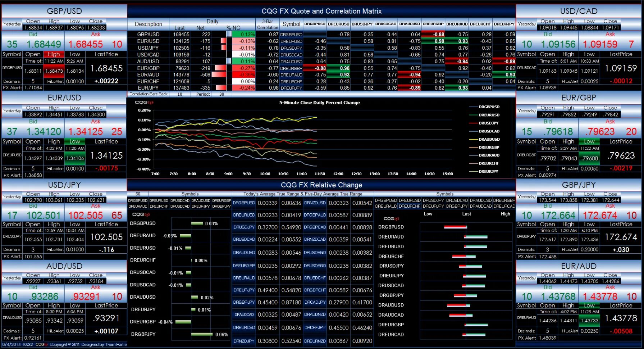Select the DRAUDUSD yellow legend entry in the chart
The height and width of the screenshot is (349, 644).
[484, 139]
